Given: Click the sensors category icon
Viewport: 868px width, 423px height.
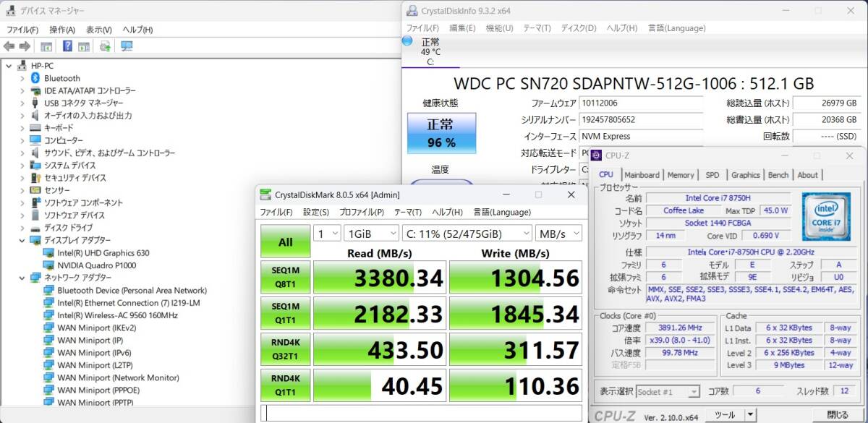Looking at the screenshot, I should [x=35, y=190].
